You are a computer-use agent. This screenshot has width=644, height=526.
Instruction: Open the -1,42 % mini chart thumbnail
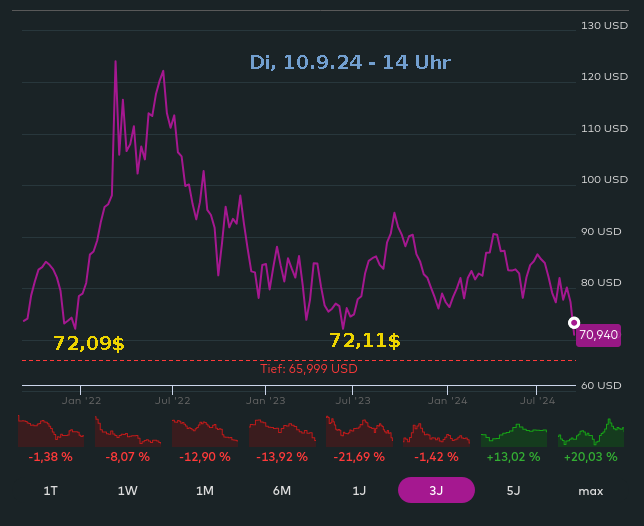(x=436, y=433)
